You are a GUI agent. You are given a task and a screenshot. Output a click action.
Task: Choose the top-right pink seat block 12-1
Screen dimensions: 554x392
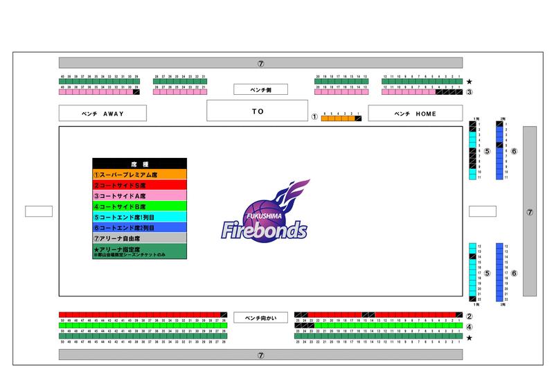point(422,92)
